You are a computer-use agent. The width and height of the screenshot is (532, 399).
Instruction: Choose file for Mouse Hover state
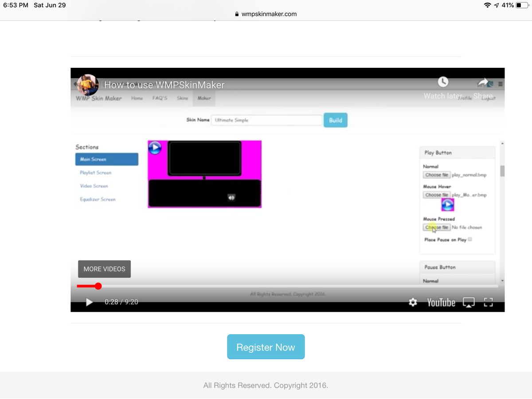coord(436,195)
